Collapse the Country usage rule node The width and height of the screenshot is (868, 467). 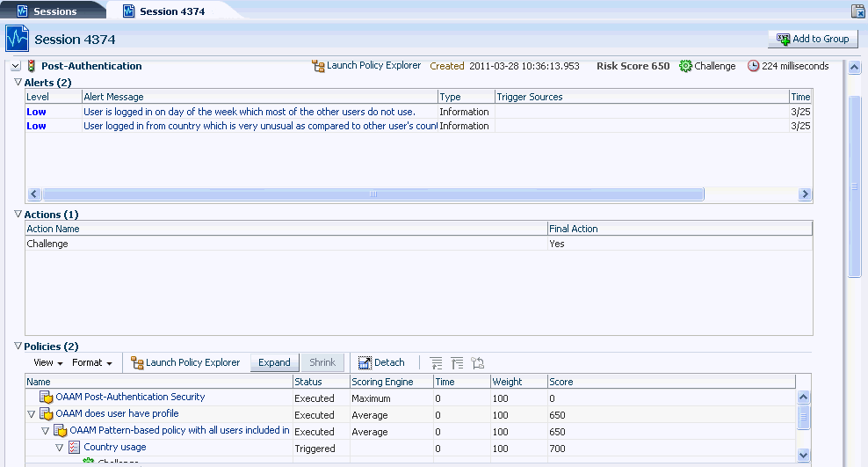coord(59,447)
